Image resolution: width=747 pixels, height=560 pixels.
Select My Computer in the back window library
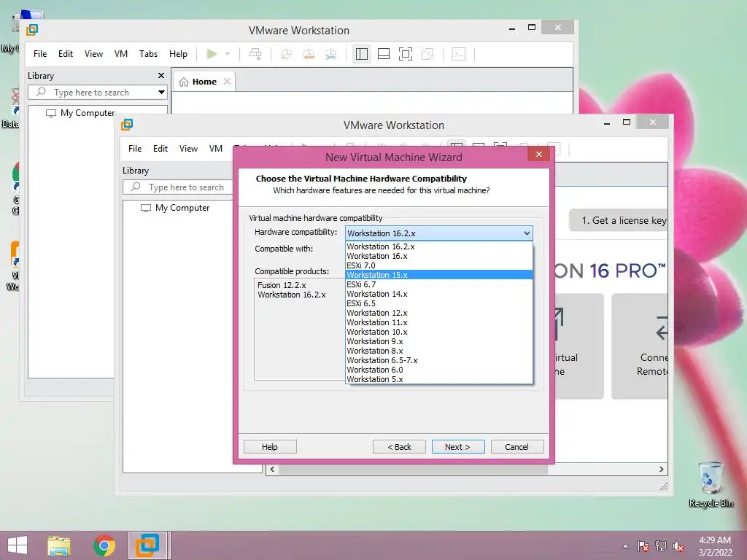click(80, 113)
